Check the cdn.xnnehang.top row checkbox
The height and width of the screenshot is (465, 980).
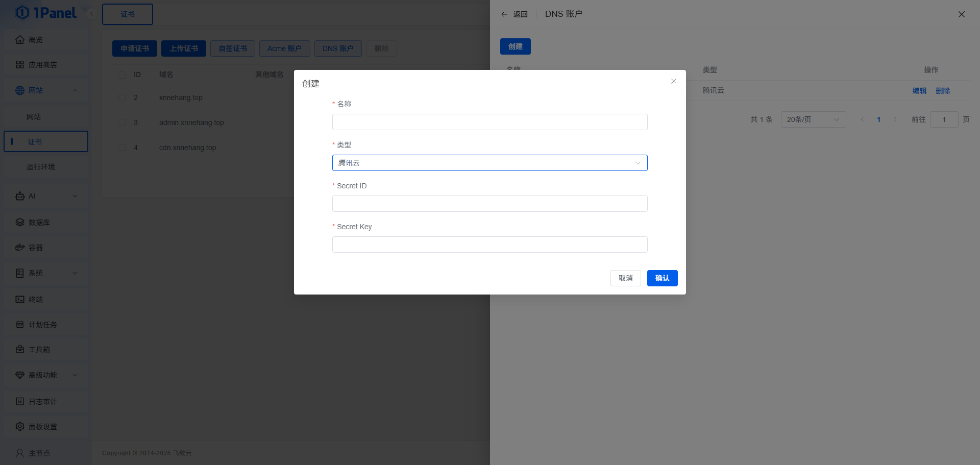(x=121, y=147)
